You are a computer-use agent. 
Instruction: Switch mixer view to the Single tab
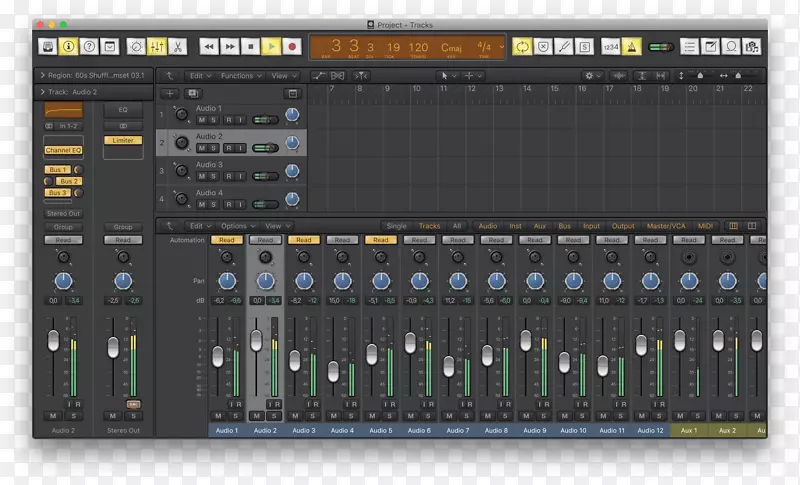point(396,226)
